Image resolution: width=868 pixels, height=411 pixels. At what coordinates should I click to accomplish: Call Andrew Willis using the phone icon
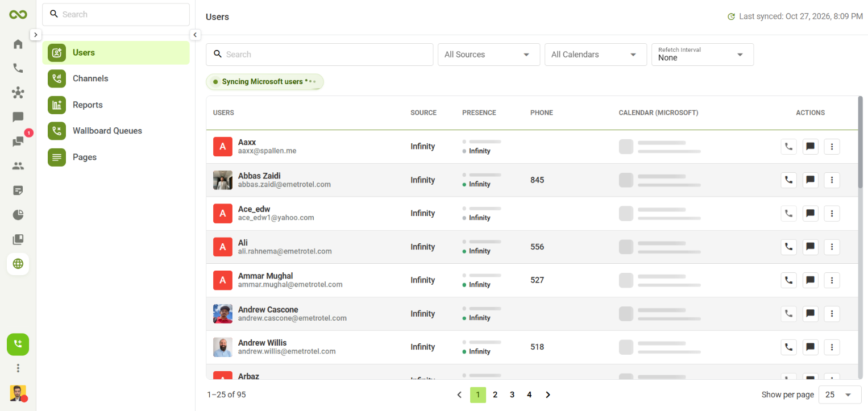[788, 347]
